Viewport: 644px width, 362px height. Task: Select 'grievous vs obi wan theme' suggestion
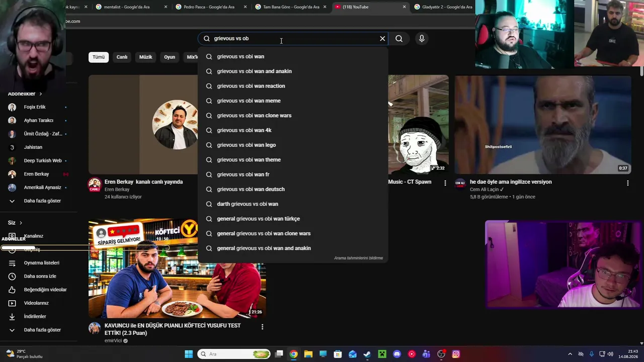[293, 160]
